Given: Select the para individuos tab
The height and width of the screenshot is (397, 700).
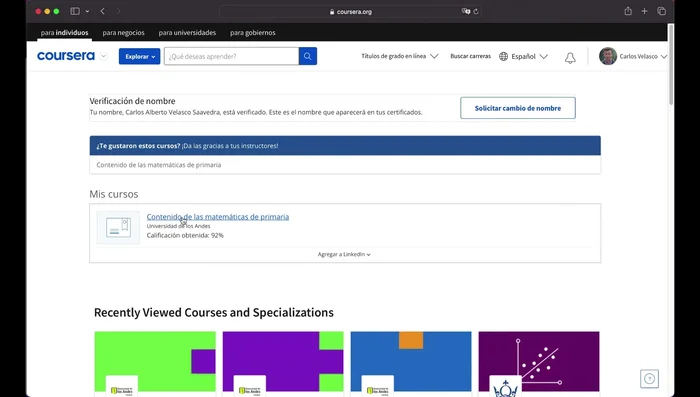Looking at the screenshot, I should coord(64,33).
